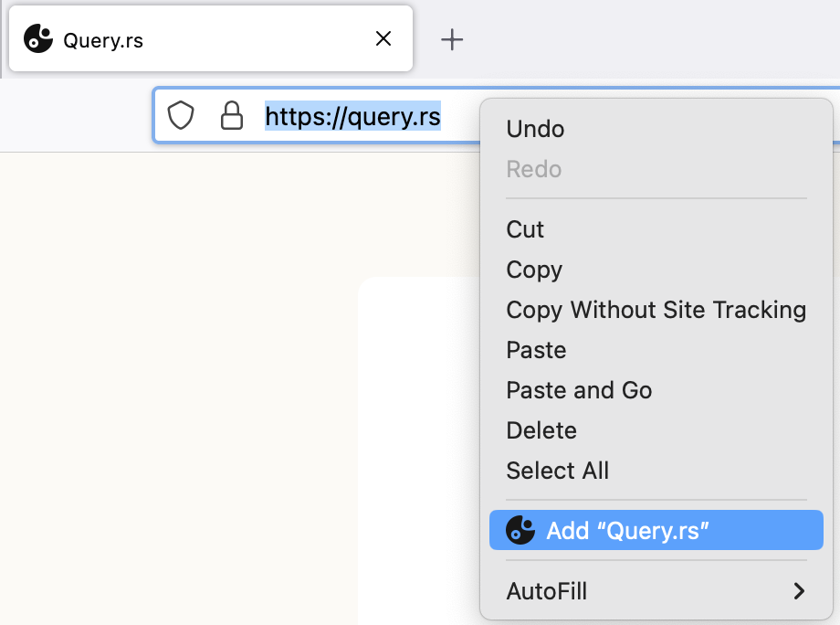The width and height of the screenshot is (840, 625).
Task: Expand the AutoFill submenu
Action: pyautogui.click(x=546, y=591)
